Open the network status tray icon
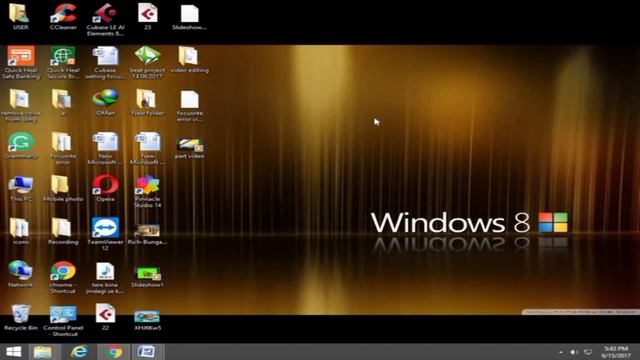640x360 pixels. point(588,352)
